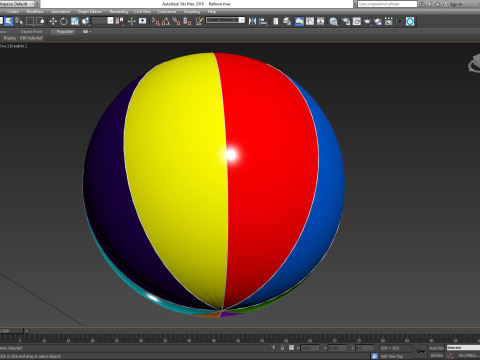Click Sign In link
This screenshot has width=480, height=360.
click(x=456, y=4)
